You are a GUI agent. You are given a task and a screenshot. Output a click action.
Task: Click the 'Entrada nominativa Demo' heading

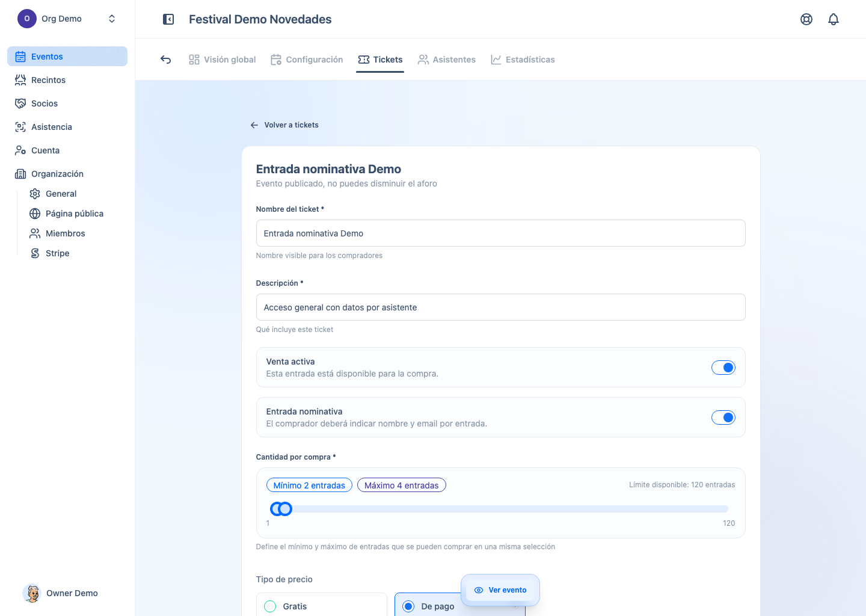tap(328, 169)
